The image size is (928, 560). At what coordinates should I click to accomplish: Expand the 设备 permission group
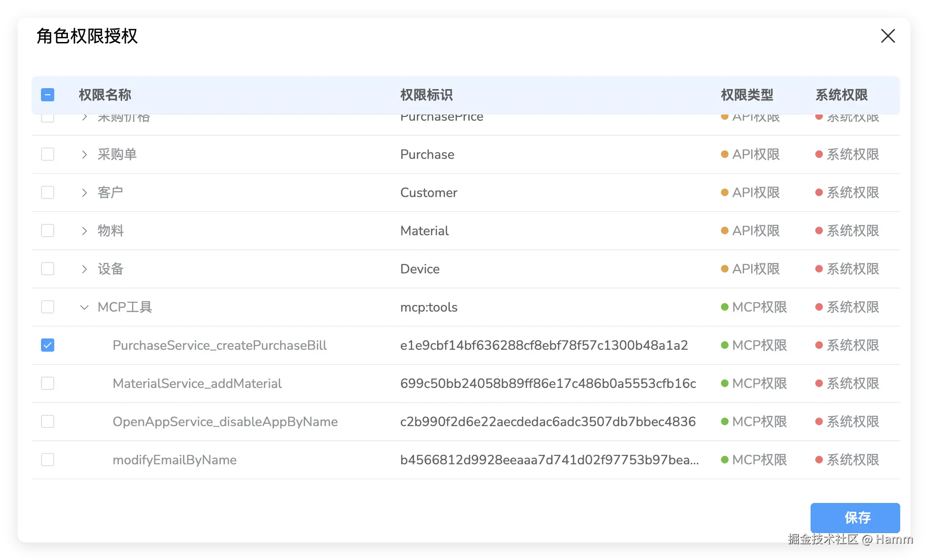pos(84,269)
